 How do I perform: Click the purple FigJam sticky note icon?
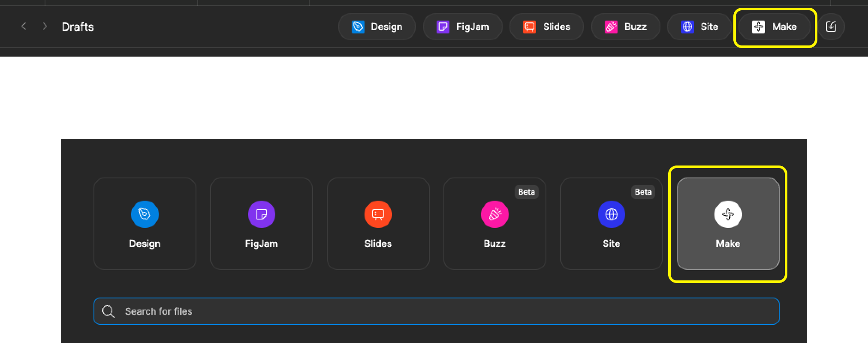tap(262, 214)
